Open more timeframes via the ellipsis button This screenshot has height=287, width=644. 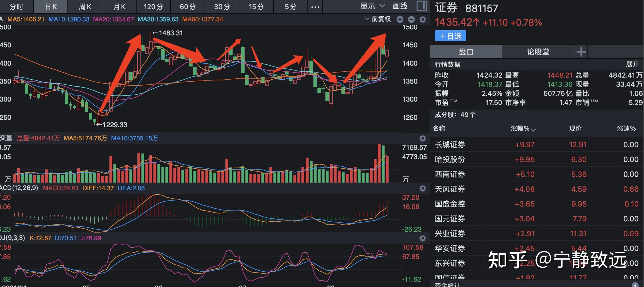click(315, 7)
